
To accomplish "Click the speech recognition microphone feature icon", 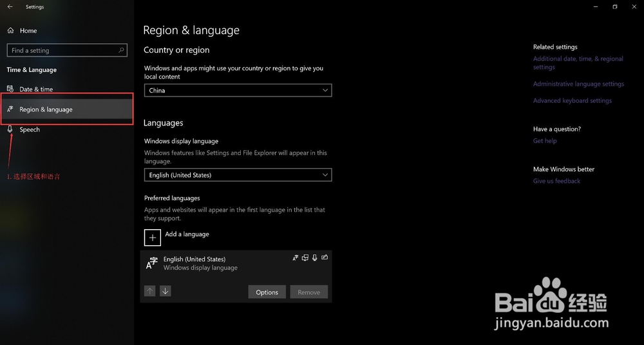I will click(x=315, y=257).
